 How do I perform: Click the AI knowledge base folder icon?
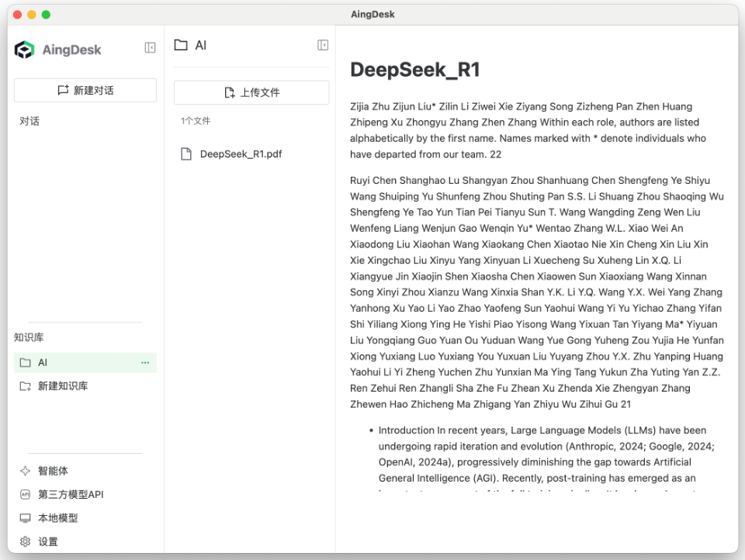coord(26,362)
